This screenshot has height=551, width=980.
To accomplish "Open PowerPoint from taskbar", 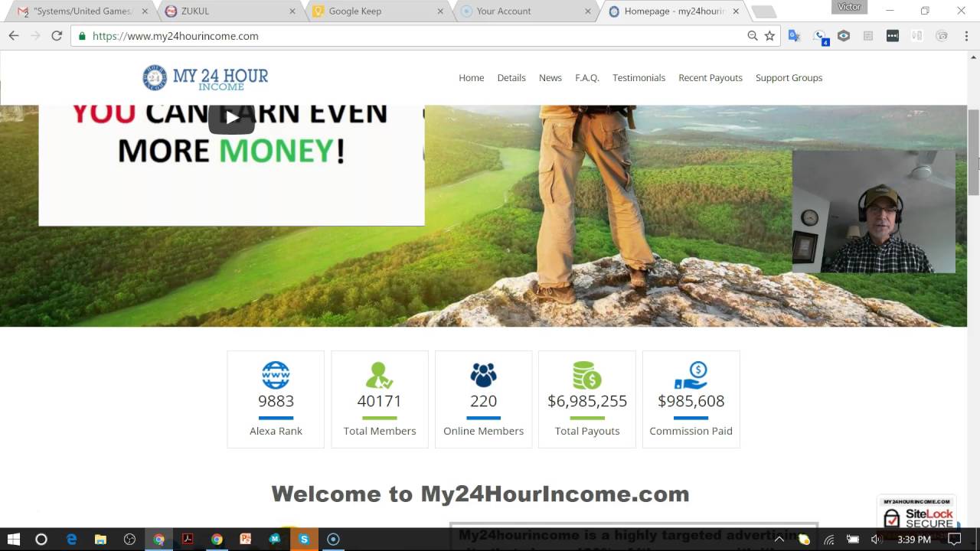I will click(246, 540).
